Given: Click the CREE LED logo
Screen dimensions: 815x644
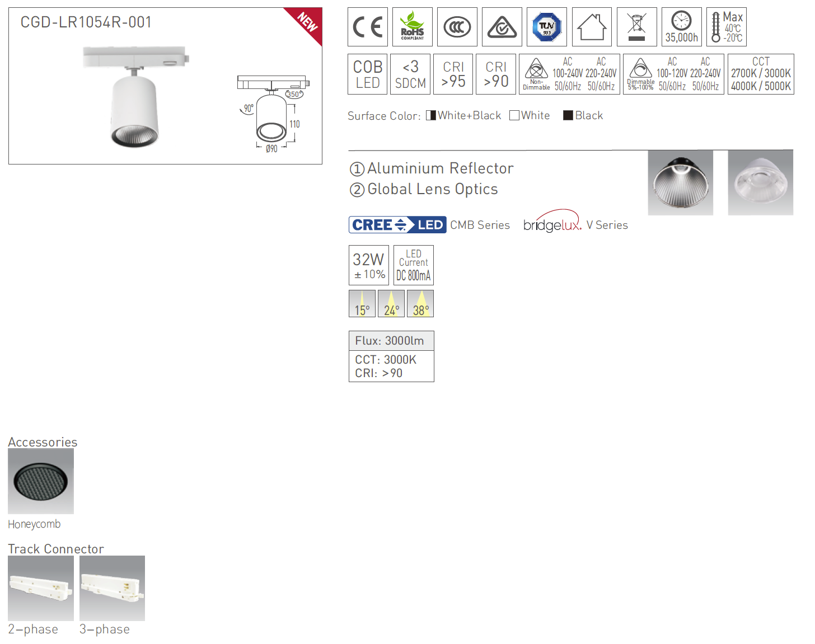Looking at the screenshot, I should [x=397, y=225].
